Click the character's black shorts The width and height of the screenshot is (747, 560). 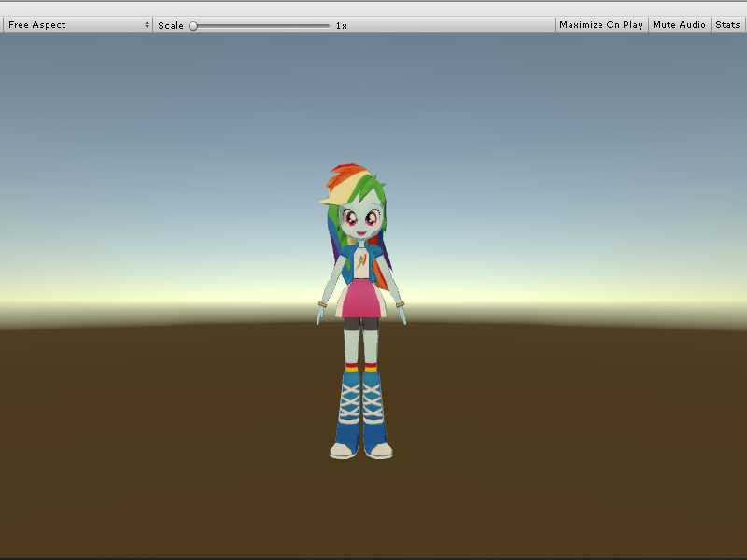point(360,324)
